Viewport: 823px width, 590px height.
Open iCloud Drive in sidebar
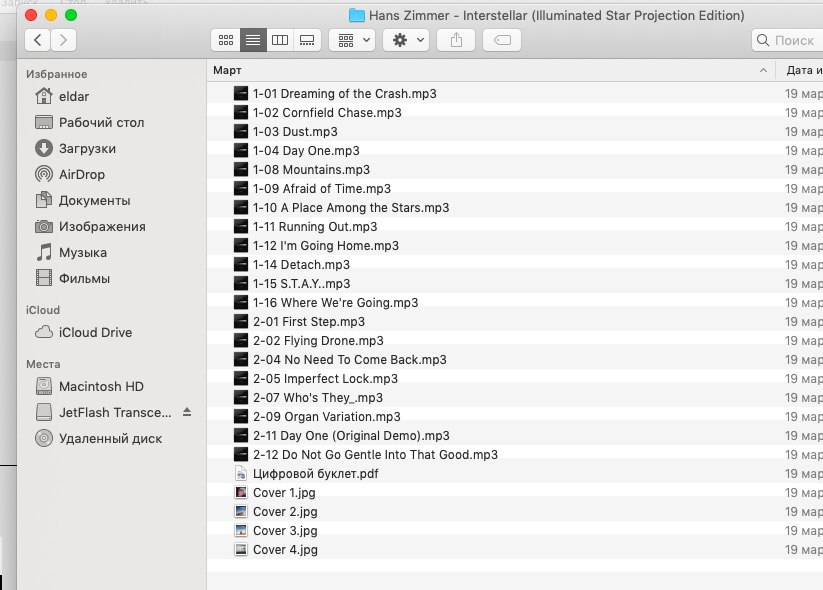[83, 332]
